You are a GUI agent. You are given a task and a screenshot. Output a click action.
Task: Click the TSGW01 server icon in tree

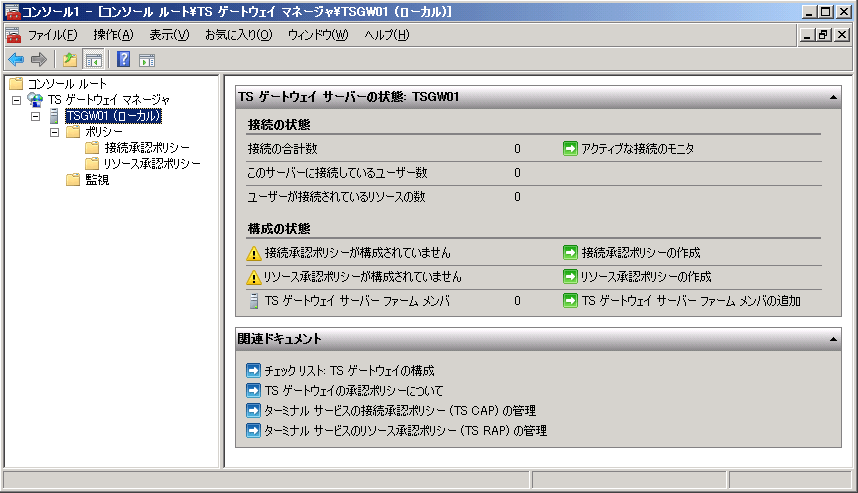click(x=54, y=116)
